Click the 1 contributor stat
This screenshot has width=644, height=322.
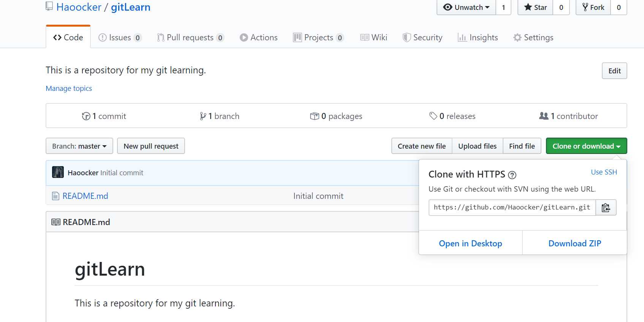click(568, 116)
